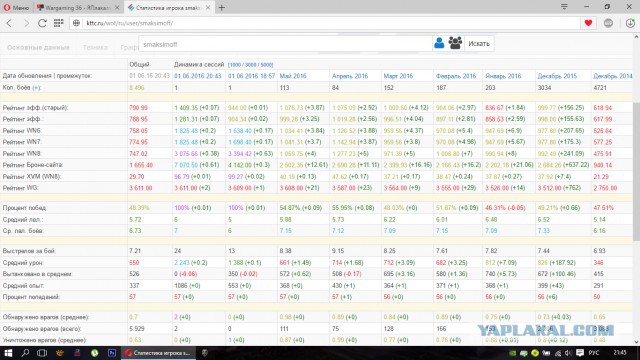Open the NVIDIA tray icon
This screenshot has height=360, width=640.
point(512,353)
